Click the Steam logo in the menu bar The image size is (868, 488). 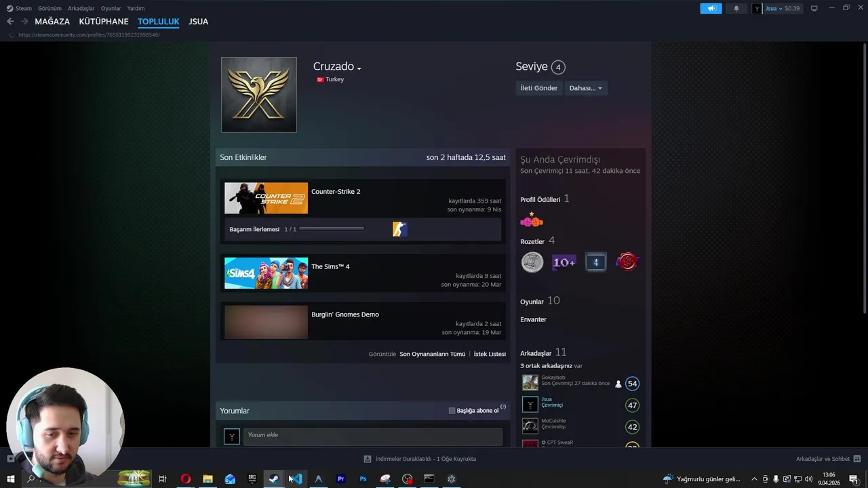[x=9, y=8]
